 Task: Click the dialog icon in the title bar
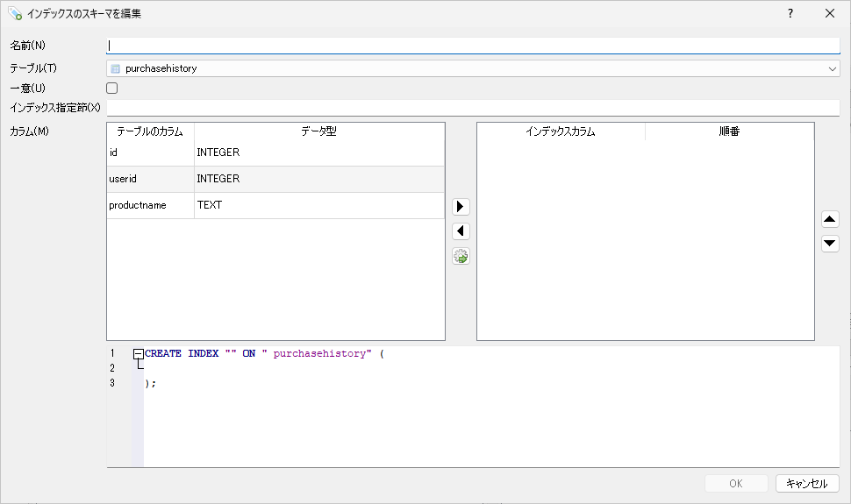14,13
